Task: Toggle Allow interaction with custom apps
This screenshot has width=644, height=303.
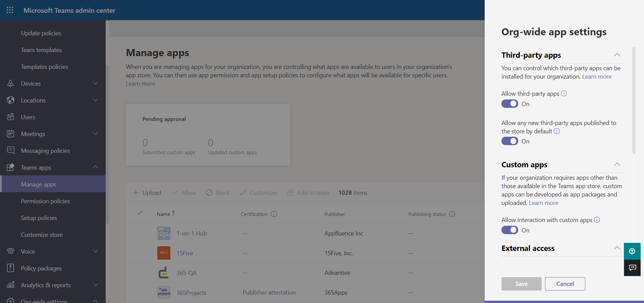Action: pos(509,230)
